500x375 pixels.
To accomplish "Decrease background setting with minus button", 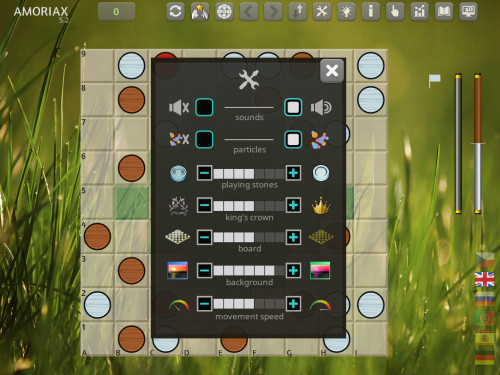I will coord(204,270).
